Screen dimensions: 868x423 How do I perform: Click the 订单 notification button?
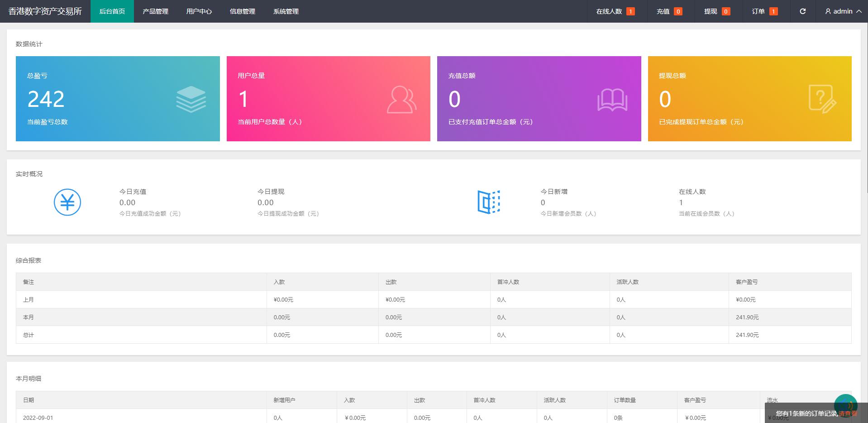pyautogui.click(x=764, y=11)
